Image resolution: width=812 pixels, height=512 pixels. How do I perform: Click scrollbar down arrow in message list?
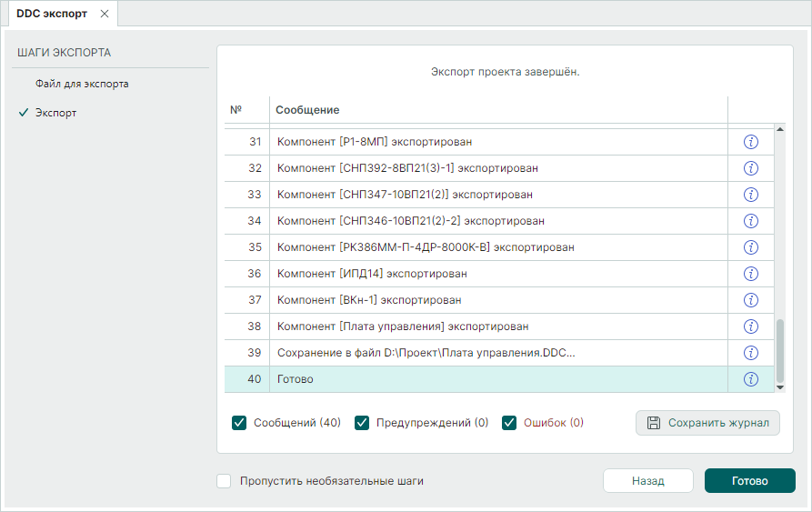point(779,387)
